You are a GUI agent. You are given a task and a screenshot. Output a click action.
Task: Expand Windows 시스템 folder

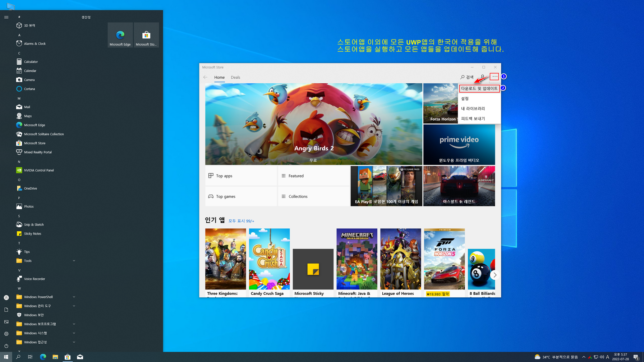[45, 333]
